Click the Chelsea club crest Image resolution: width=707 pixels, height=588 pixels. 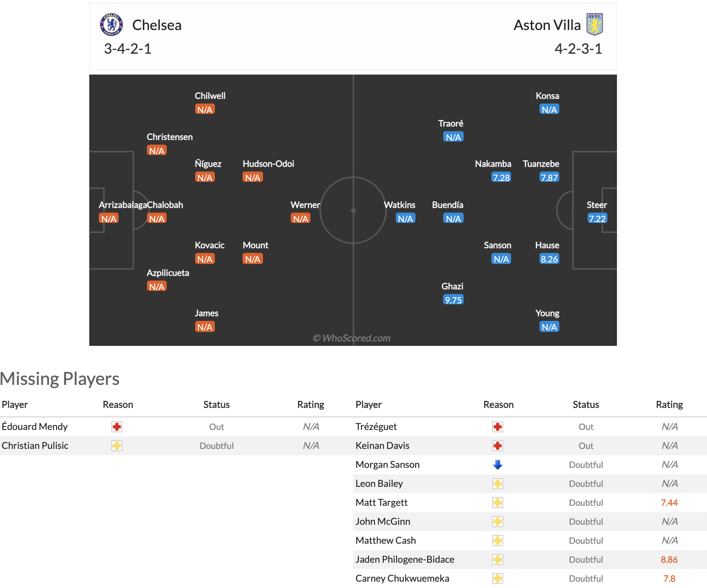tap(111, 24)
